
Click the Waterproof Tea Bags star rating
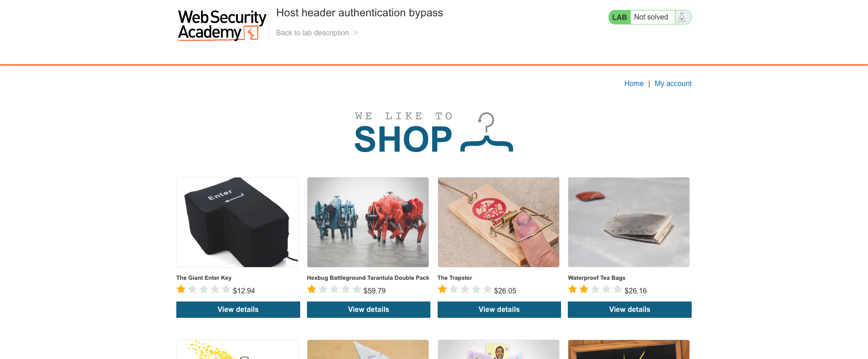coord(595,289)
